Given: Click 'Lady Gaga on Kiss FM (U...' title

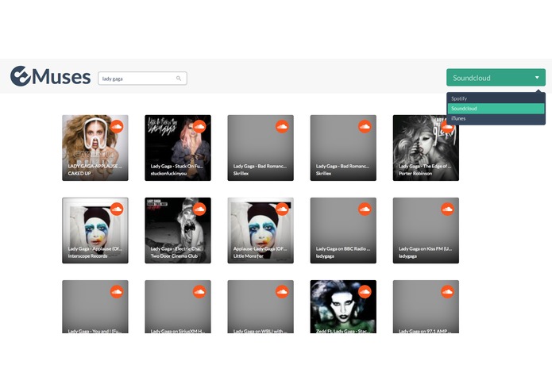Looking at the screenshot, I should tap(425, 248).
